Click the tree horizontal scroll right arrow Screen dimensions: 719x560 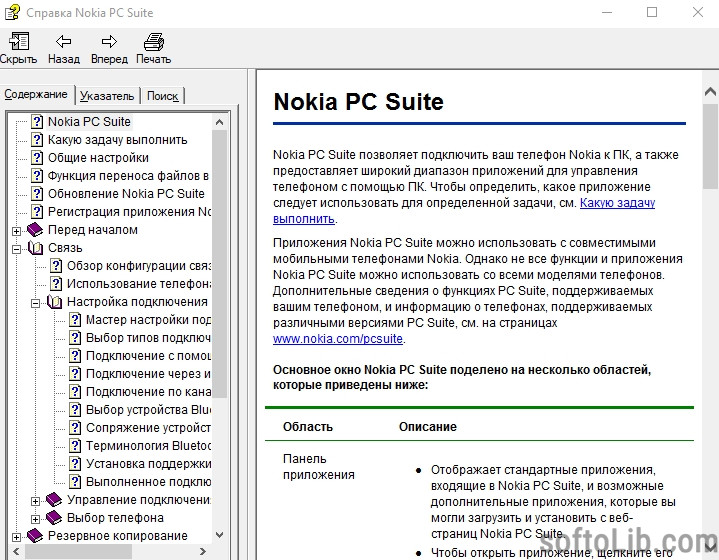click(x=203, y=551)
